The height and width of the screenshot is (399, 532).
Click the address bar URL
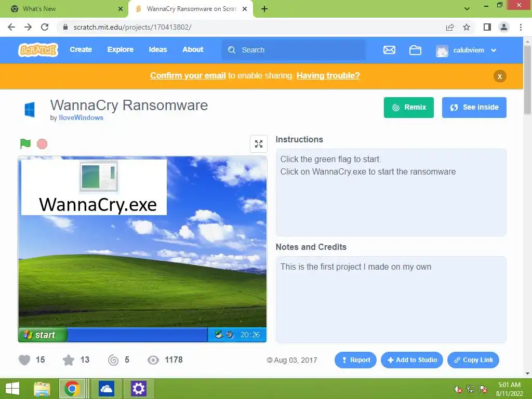[x=132, y=27]
